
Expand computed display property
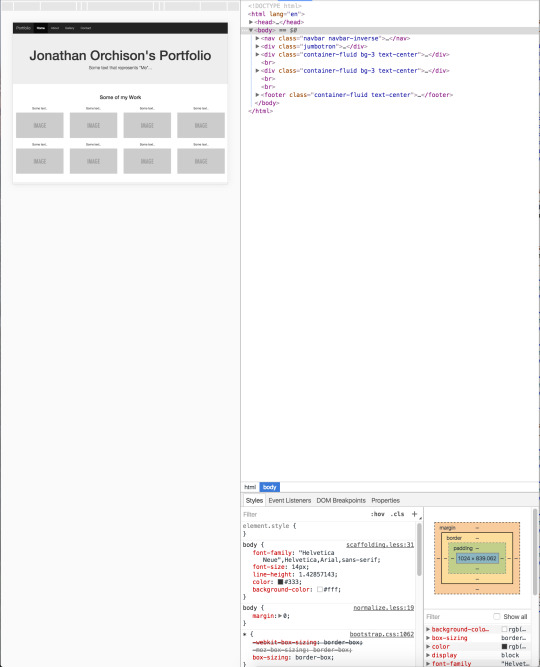pyautogui.click(x=428, y=655)
